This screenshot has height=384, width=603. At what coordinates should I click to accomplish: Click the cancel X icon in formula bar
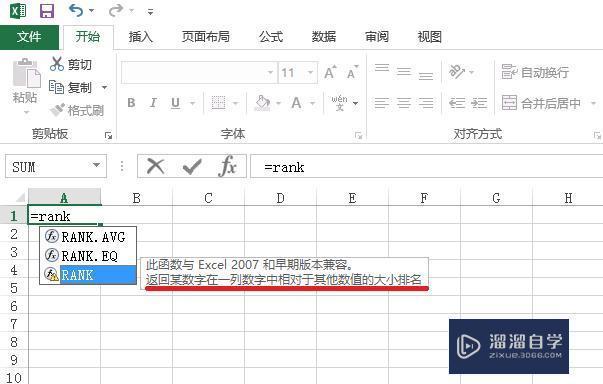click(155, 166)
